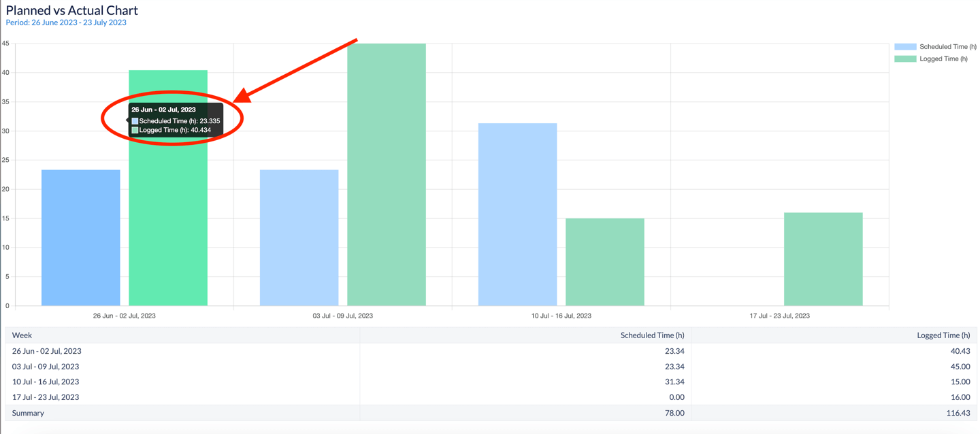Click the green logged bar for 10 Jul week
Viewport: 980px width, 434px height.
[604, 262]
